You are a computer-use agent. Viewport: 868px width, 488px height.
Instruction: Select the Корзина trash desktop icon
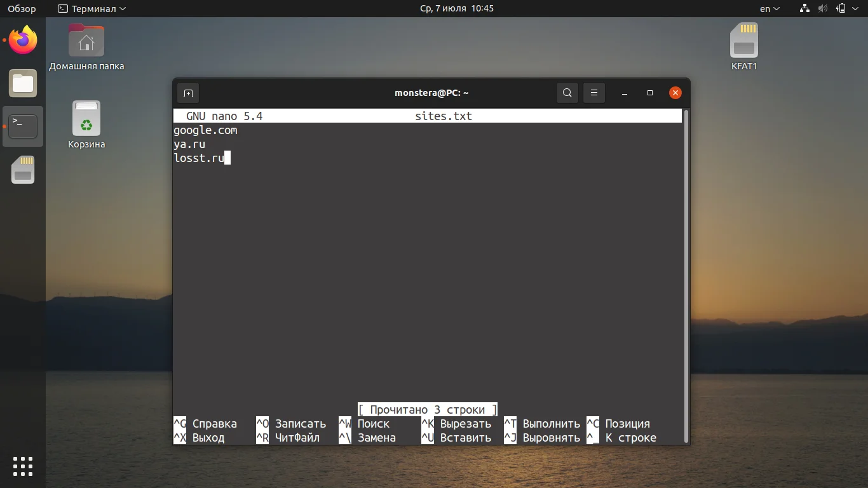[86, 125]
